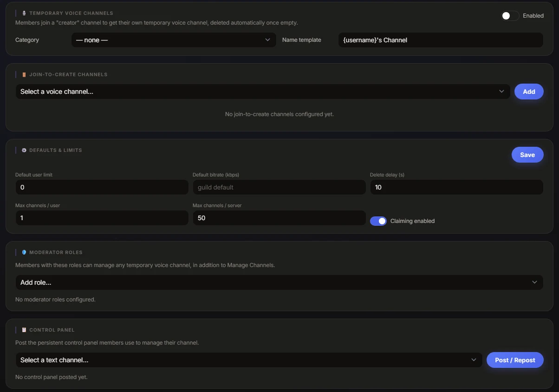Click the Defaults & Limits heading text
This screenshot has width=559, height=392.
pos(56,150)
